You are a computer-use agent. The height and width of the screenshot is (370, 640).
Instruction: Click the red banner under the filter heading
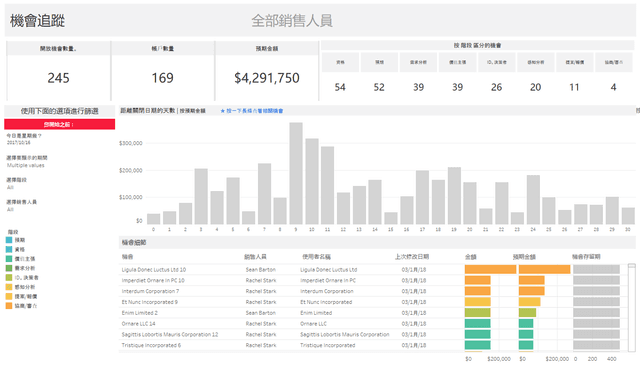coord(60,124)
